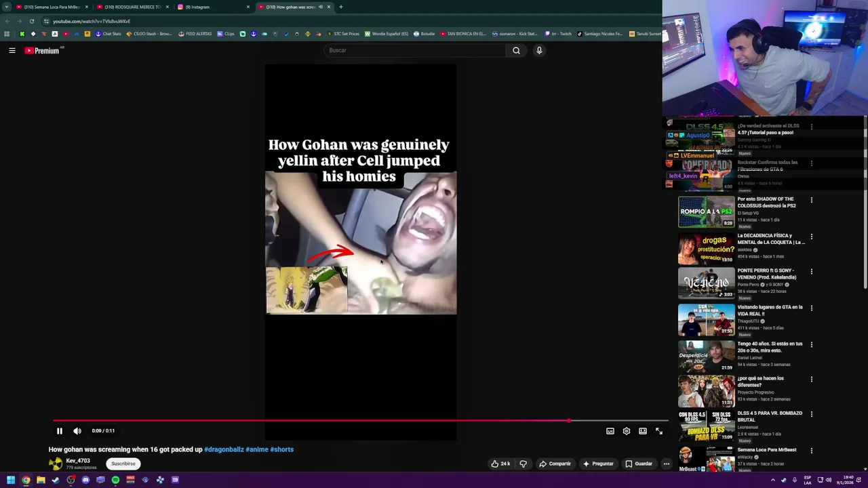Image resolution: width=868 pixels, height=488 pixels.
Task: Open Steam from the taskbar
Action: (x=56, y=480)
